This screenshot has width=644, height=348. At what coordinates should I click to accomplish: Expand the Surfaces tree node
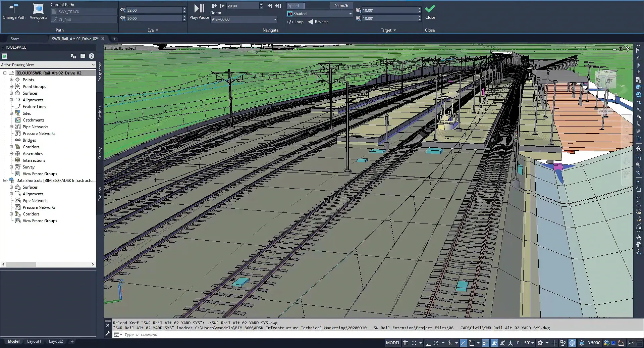(x=11, y=93)
